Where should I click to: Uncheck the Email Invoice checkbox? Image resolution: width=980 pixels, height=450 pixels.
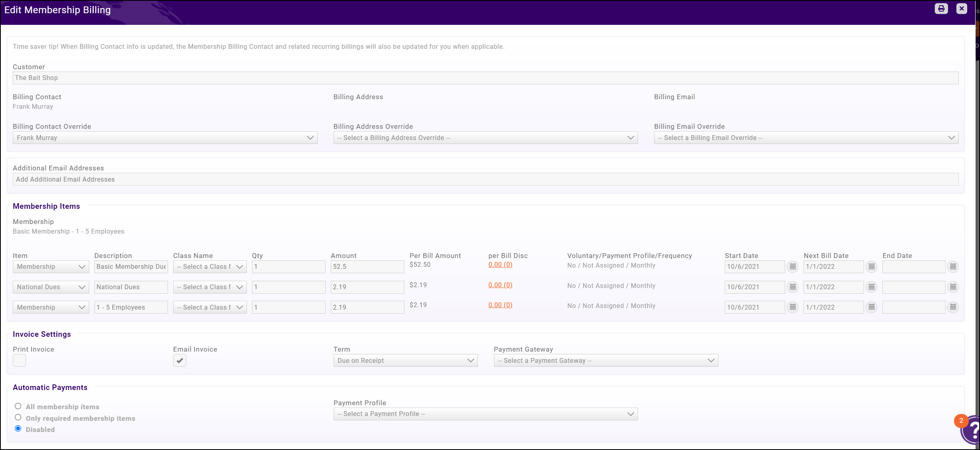[180, 360]
